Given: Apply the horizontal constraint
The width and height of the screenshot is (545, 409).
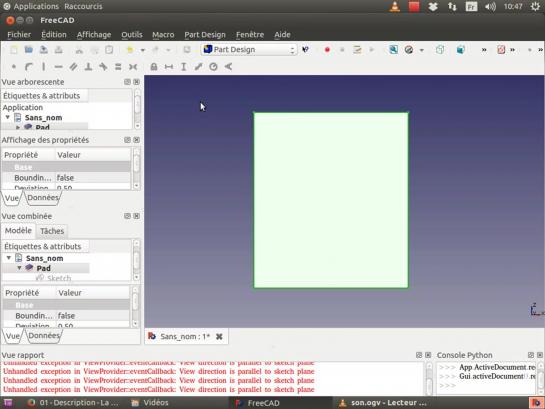Looking at the screenshot, I should (58, 66).
